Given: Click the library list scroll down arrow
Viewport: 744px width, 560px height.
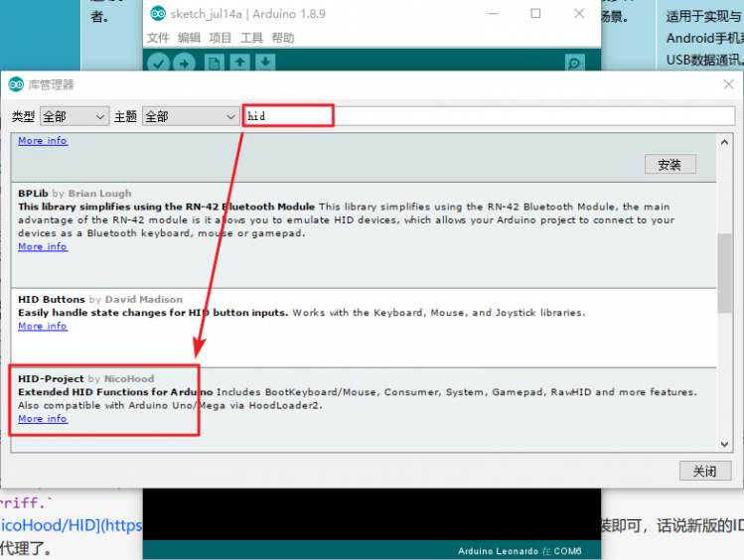Looking at the screenshot, I should [x=724, y=444].
